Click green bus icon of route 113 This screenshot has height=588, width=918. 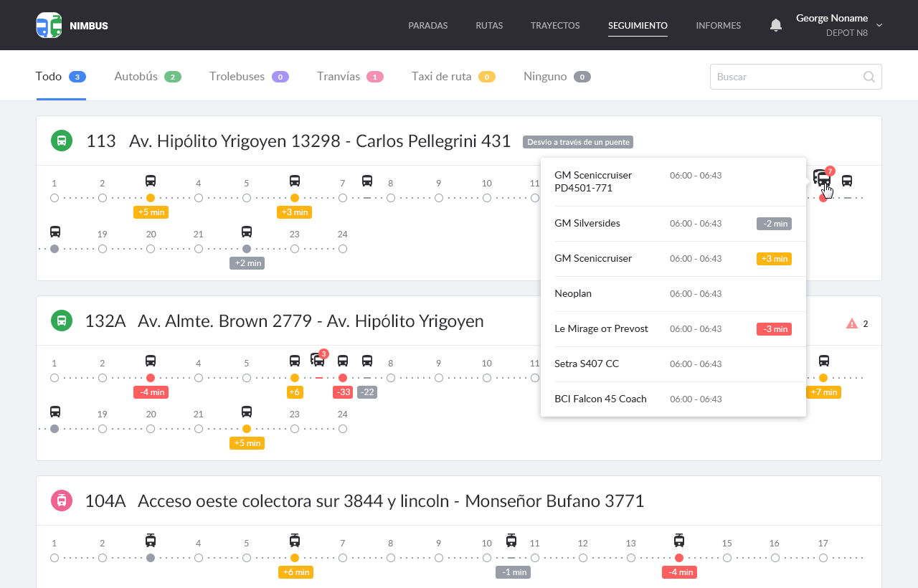[62, 141]
